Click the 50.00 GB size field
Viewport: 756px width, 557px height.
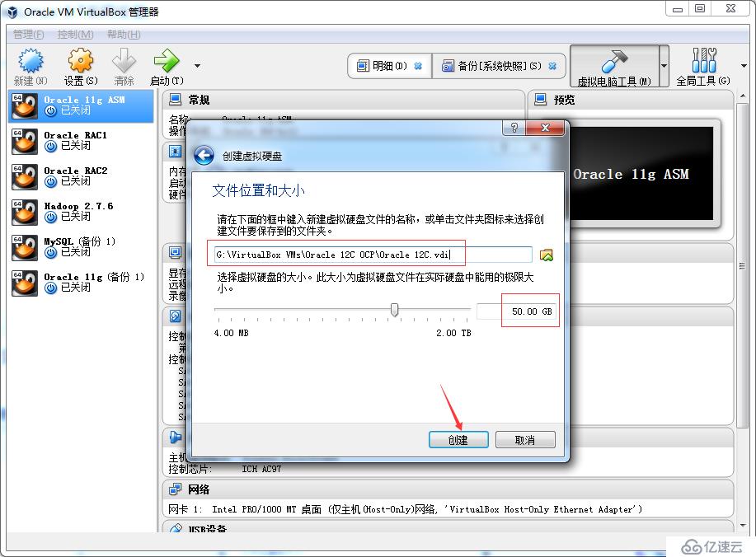click(x=516, y=311)
